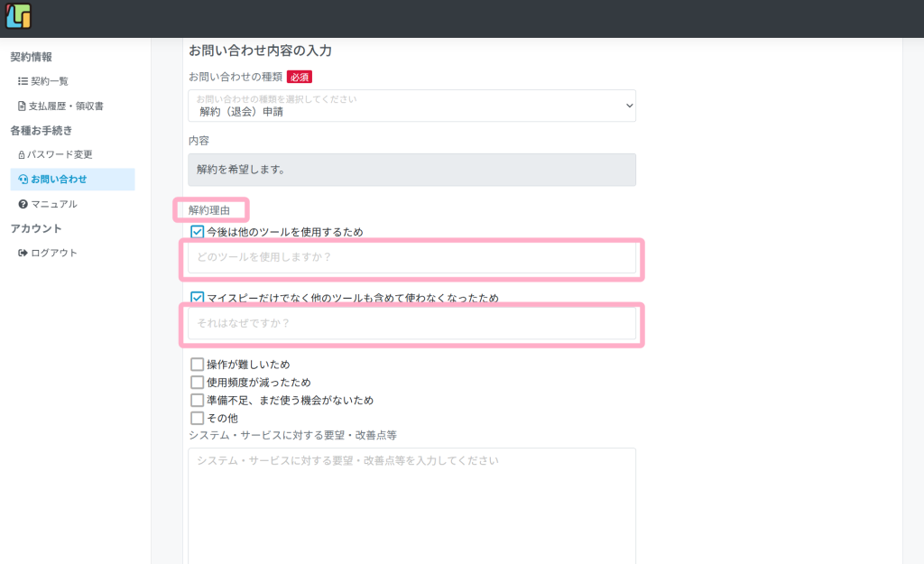Enable the 使用頻度が減ったため checkbox
The height and width of the screenshot is (564, 924).
click(198, 382)
